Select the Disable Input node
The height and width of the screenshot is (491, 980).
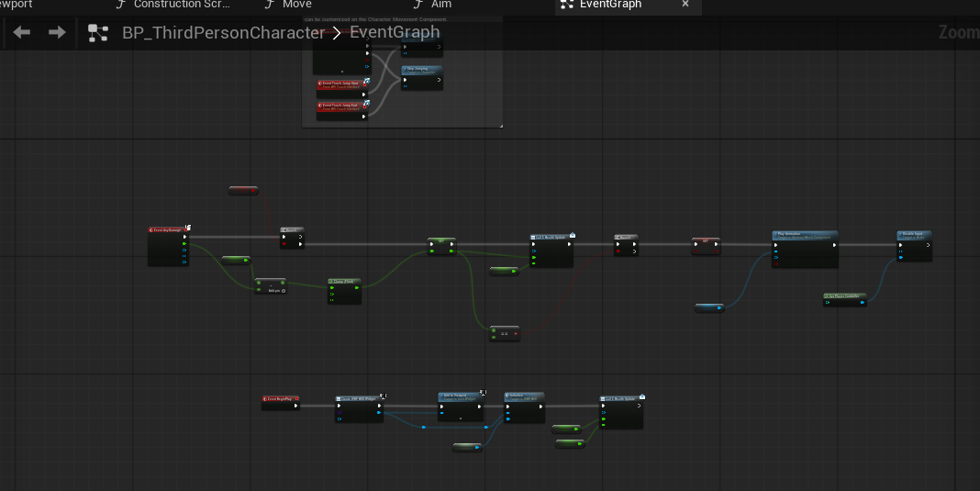pos(914,235)
